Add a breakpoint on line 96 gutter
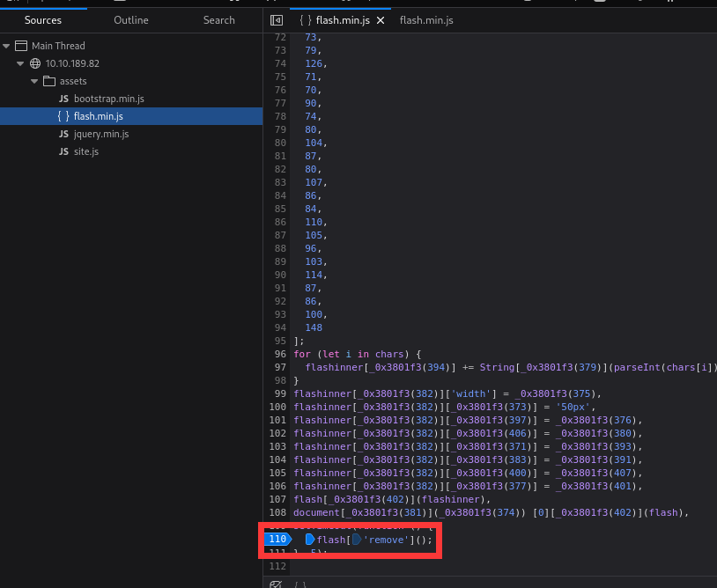Screen dimensions: 717x588 pos(280,354)
